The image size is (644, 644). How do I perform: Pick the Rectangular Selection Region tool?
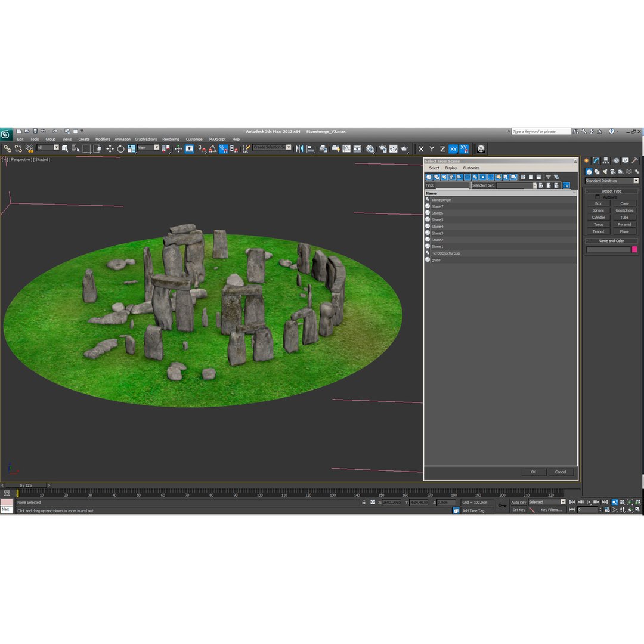click(x=86, y=148)
